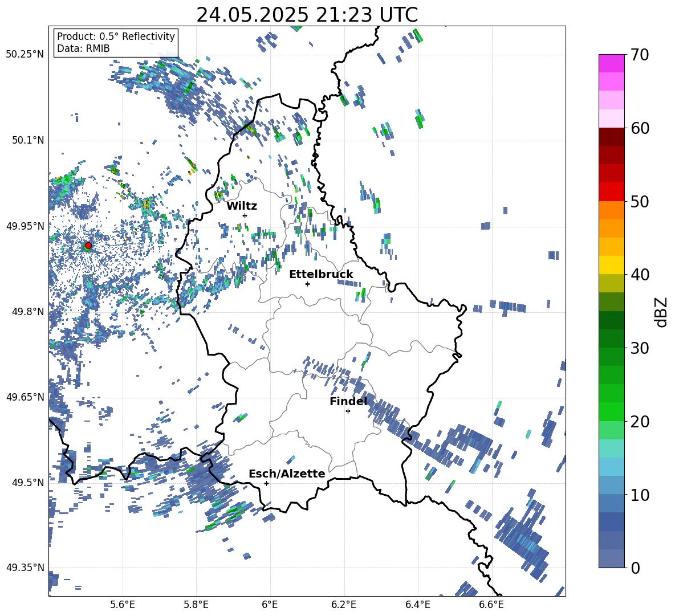Click the 60 label on the colorbar

(640, 128)
